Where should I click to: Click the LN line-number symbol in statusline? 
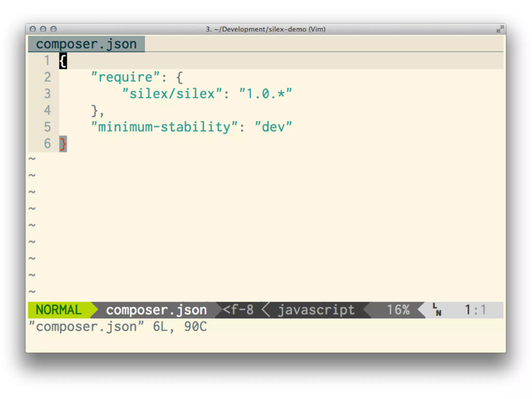click(437, 310)
